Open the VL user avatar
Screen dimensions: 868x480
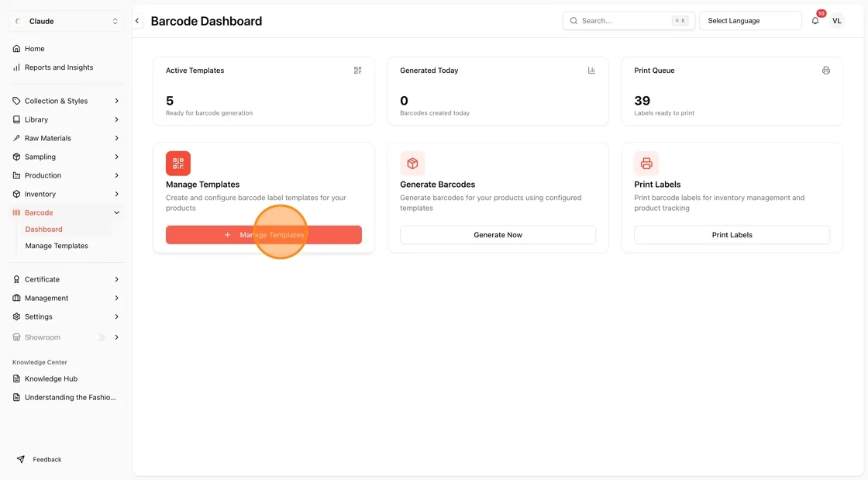pyautogui.click(x=837, y=21)
